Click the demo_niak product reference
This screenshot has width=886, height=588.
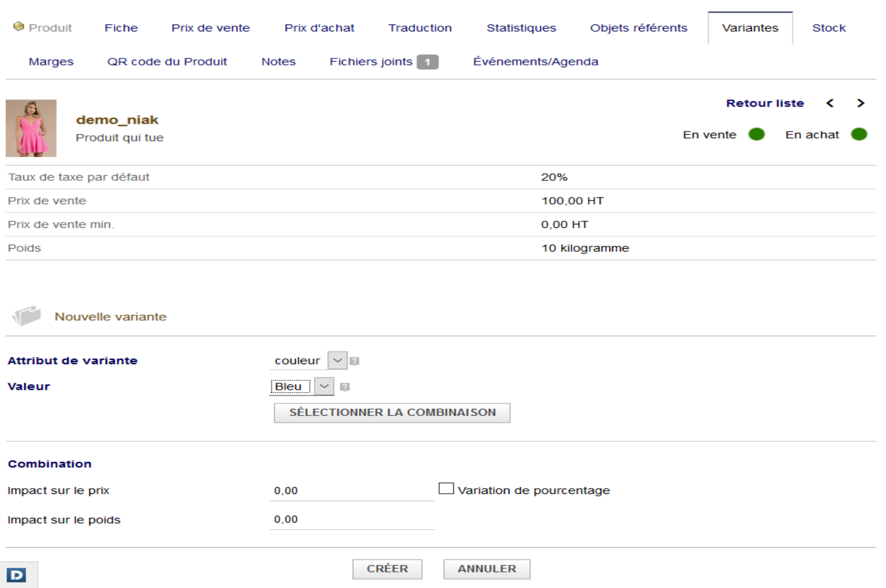point(117,120)
